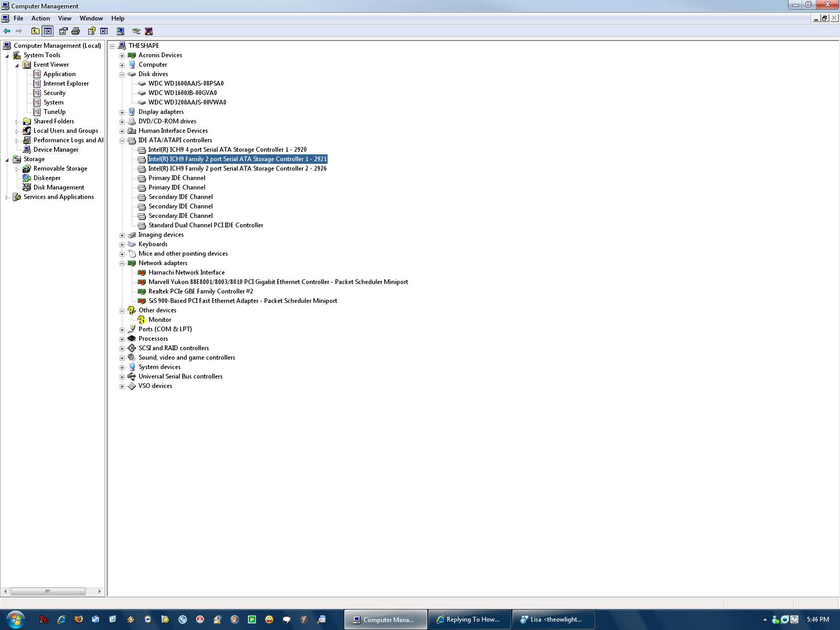
Task: Open the View menu
Action: coord(65,18)
